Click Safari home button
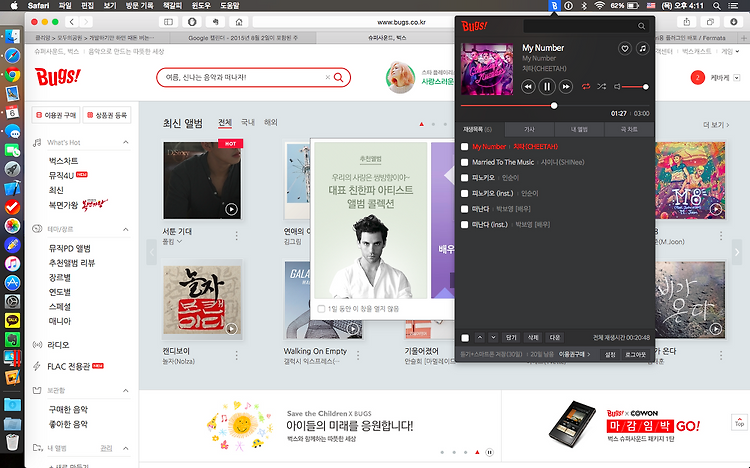This screenshot has height=468, width=750. point(239,22)
